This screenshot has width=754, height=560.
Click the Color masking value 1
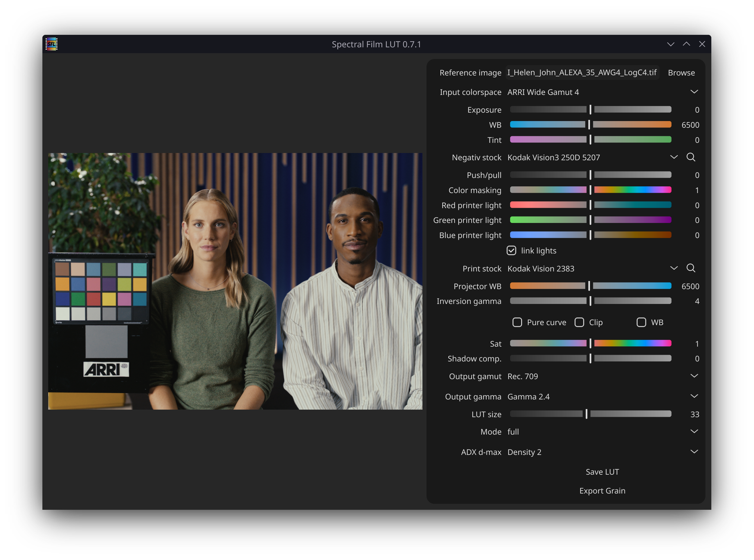point(697,190)
